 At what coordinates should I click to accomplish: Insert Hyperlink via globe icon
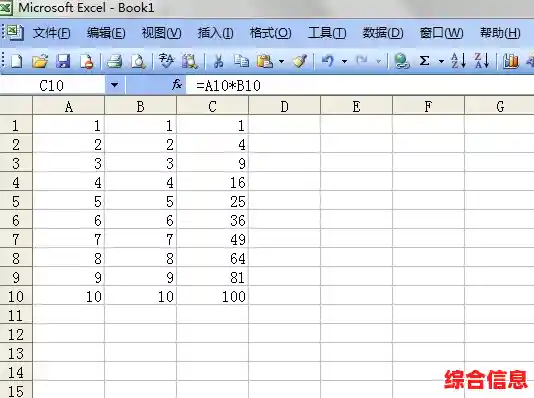pos(402,62)
